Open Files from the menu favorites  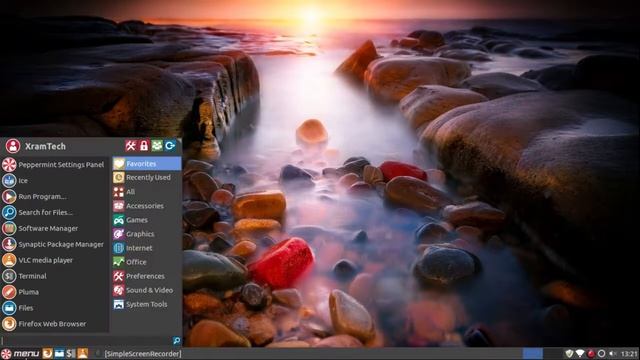[54, 308]
